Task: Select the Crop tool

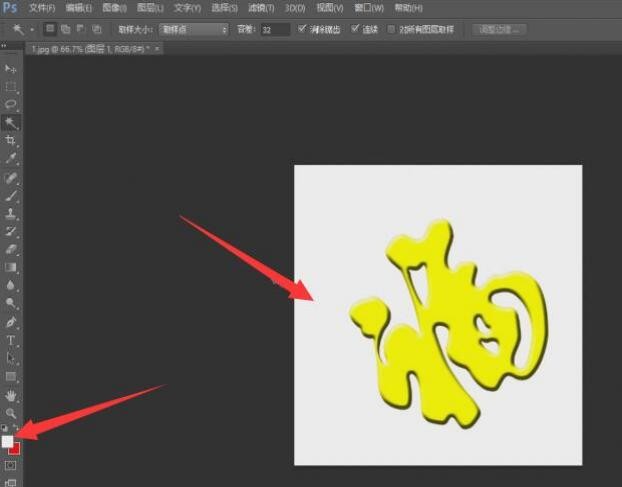Action: point(11,141)
